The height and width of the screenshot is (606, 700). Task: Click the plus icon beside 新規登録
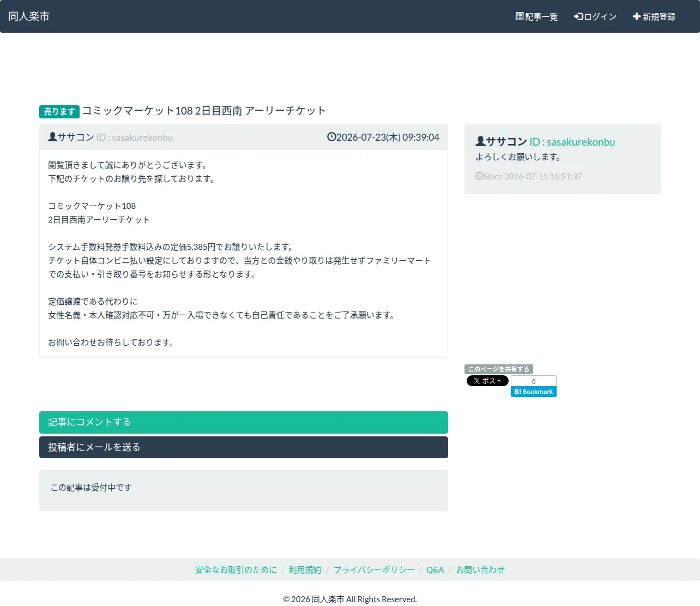tap(636, 17)
